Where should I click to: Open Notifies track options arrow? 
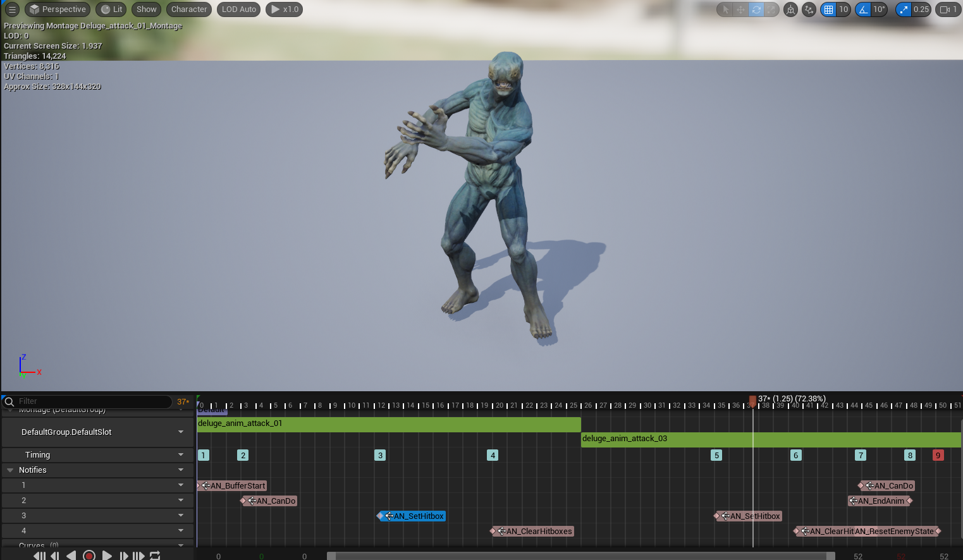pos(181,470)
